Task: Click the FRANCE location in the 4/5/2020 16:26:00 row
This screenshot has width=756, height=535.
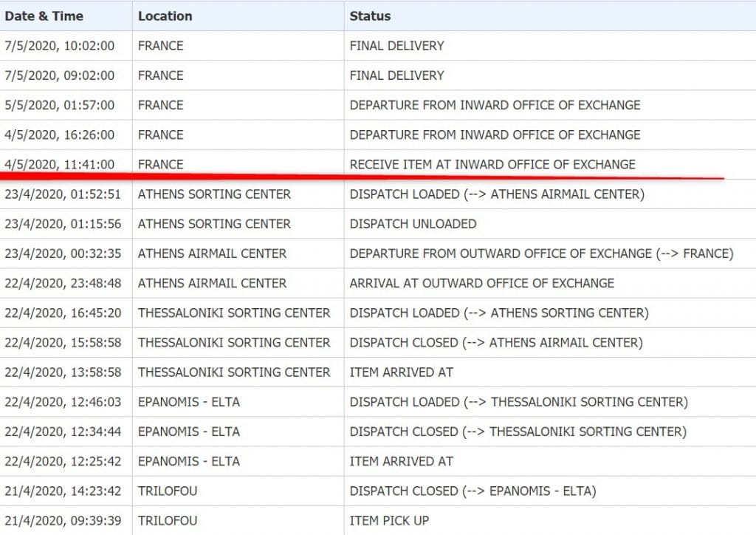Action: pyautogui.click(x=160, y=134)
